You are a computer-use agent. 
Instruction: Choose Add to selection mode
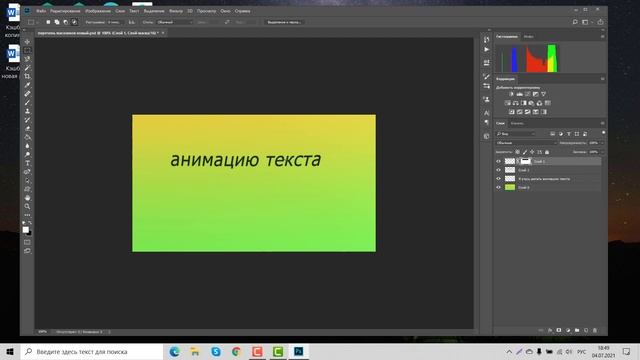[57, 22]
